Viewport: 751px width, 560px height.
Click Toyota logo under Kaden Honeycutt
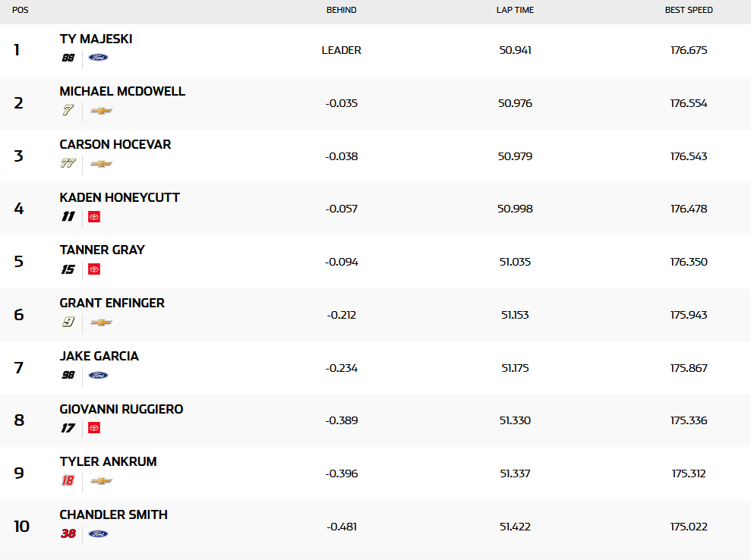tap(94, 217)
